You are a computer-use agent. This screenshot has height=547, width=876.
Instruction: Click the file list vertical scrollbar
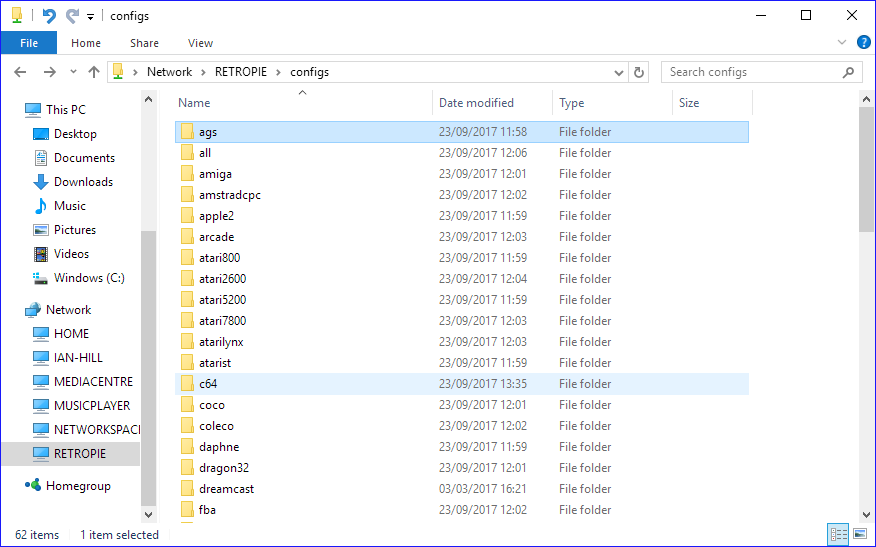coord(866,300)
